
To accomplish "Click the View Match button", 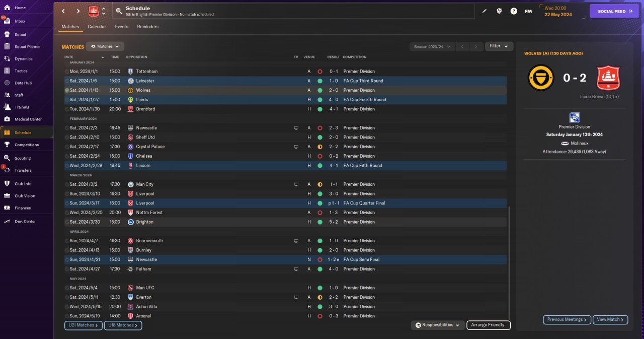I will (x=610, y=319).
